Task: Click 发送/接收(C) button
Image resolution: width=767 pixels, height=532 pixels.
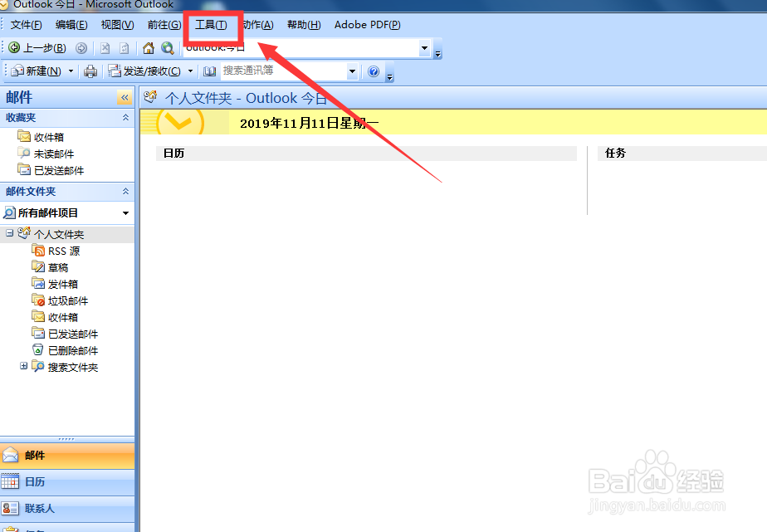Action: 144,71
